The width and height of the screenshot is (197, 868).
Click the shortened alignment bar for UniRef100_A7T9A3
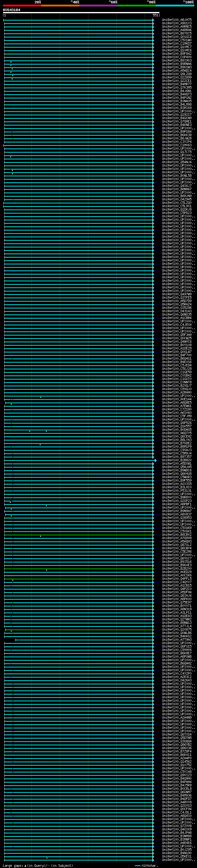(85, 640)
